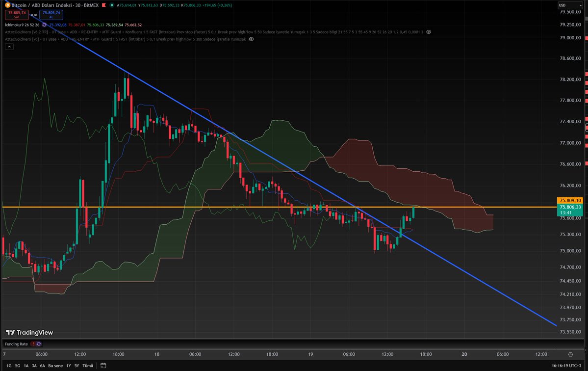Click the green market status dot
This screenshot has height=371, width=588.
point(112,5)
